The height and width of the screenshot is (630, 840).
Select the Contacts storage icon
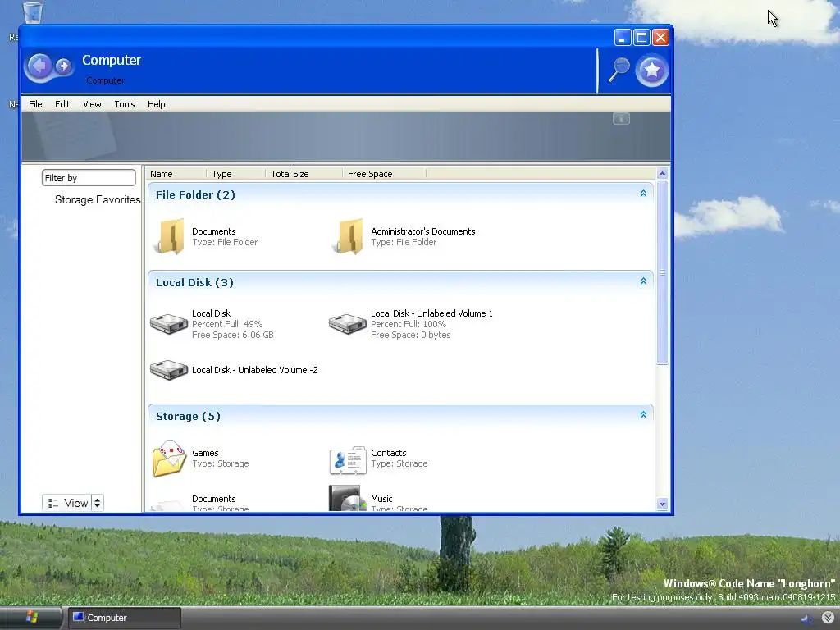(348, 460)
